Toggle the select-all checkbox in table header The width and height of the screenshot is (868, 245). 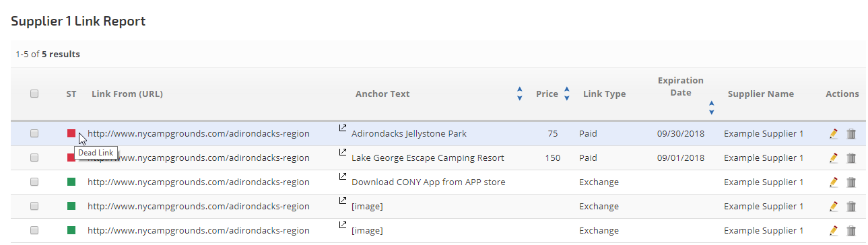[x=34, y=94]
